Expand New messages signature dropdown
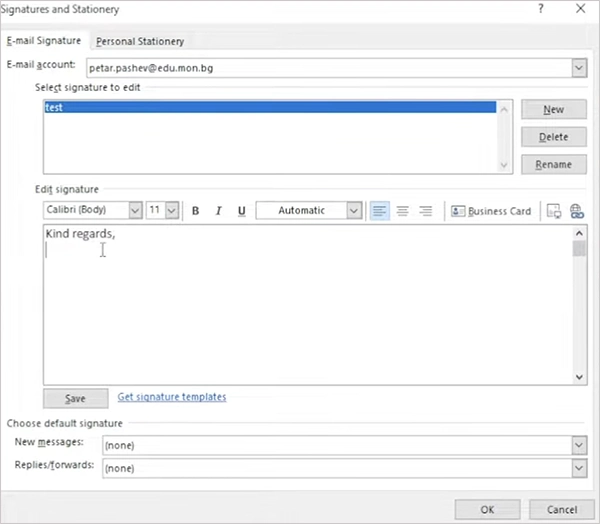 (x=579, y=445)
